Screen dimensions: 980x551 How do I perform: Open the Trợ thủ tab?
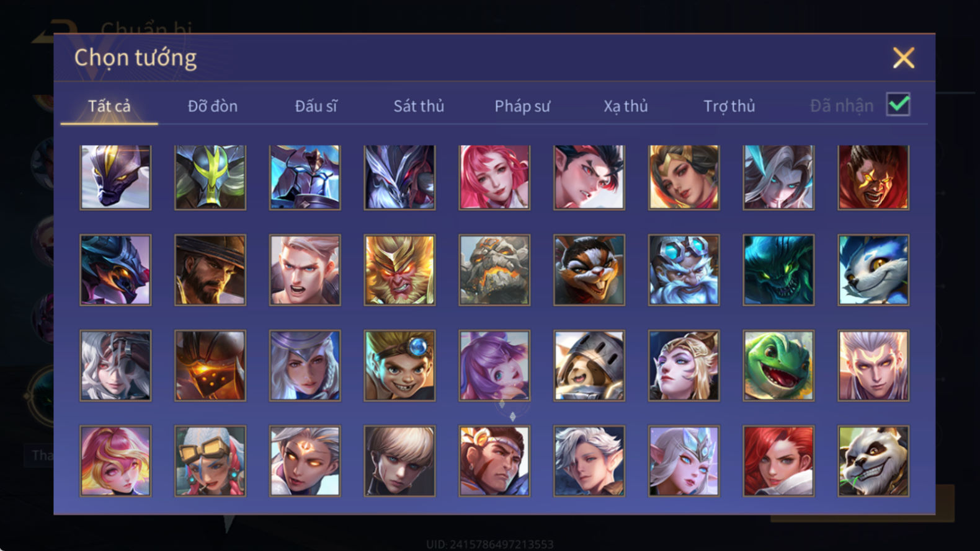tap(729, 106)
